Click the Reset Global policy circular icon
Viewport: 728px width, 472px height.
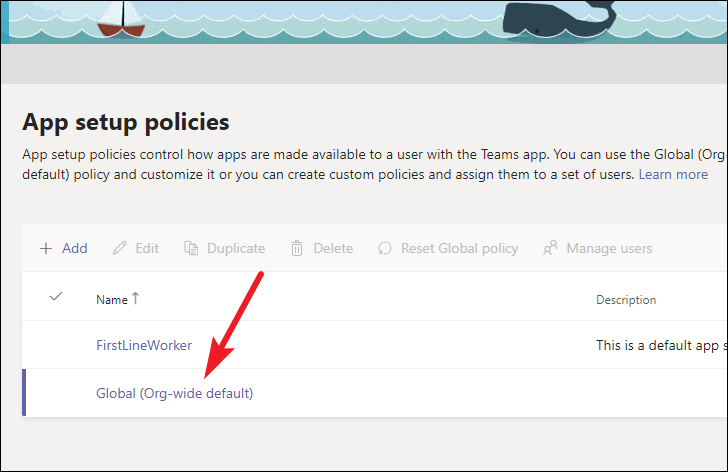pyautogui.click(x=384, y=248)
